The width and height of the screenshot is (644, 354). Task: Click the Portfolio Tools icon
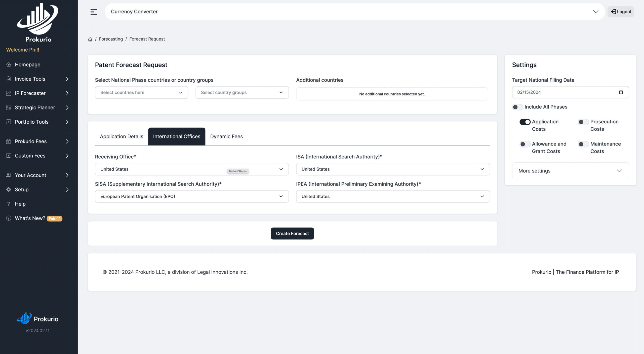(9, 122)
